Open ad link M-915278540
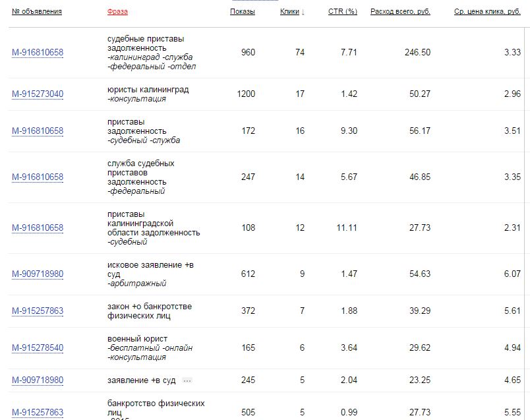The width and height of the screenshot is (530, 420). (38, 348)
